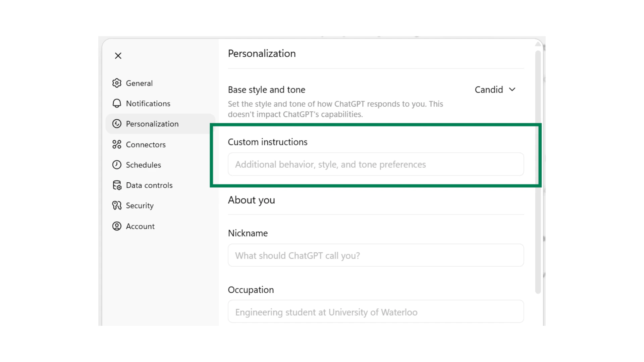Click the vertical scrollbar on the right

tap(538, 168)
